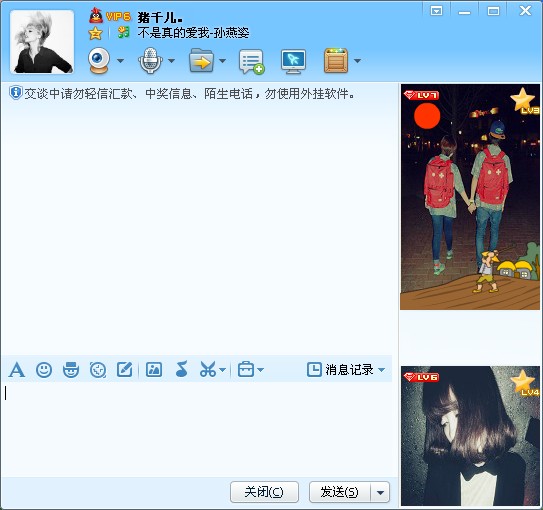Open the long-haired girl QQ show image

pyautogui.click(x=470, y=436)
